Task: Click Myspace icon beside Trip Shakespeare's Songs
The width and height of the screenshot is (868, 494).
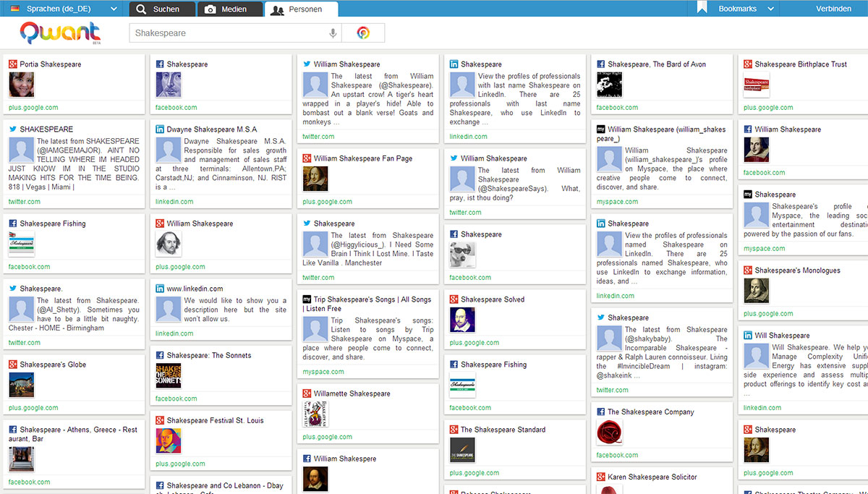Action: (x=307, y=299)
